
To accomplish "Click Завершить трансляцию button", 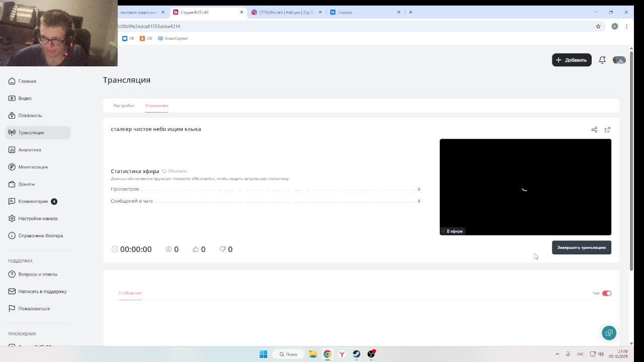I will pos(582,247).
